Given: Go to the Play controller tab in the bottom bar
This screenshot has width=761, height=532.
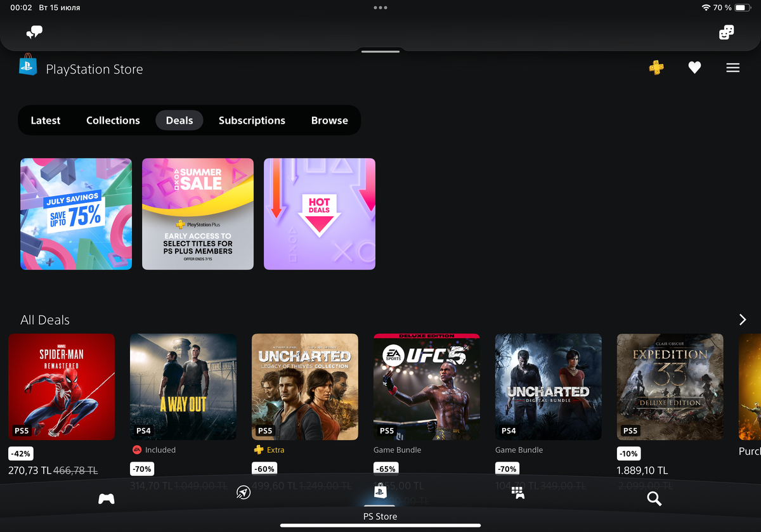Looking at the screenshot, I should (107, 499).
